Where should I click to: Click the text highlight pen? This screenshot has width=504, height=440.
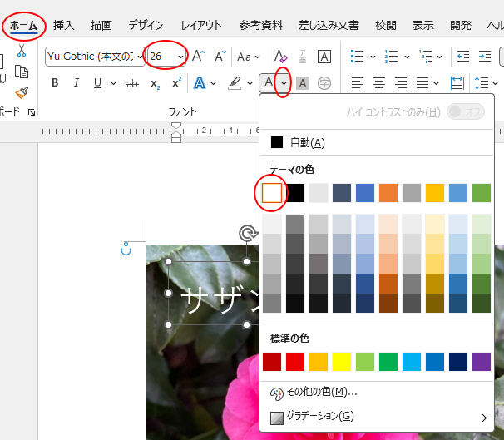(x=235, y=83)
